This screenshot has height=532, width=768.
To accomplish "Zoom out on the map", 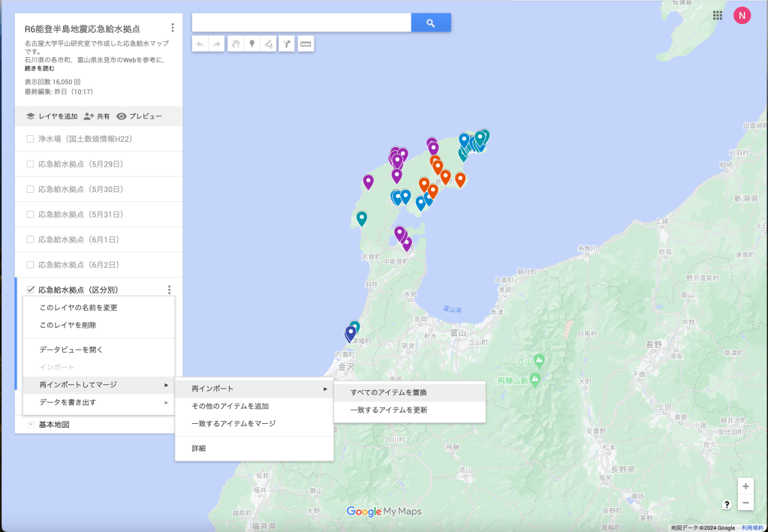I will (745, 503).
